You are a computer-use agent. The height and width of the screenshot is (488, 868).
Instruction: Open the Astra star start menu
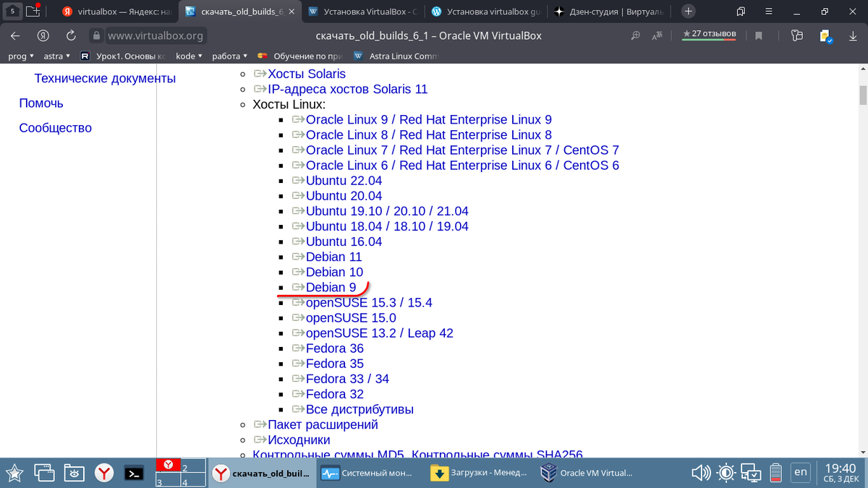pos(14,474)
